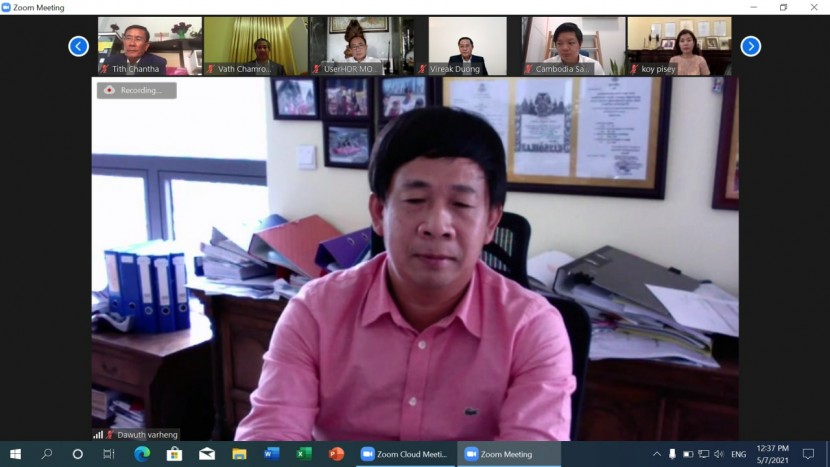The height and width of the screenshot is (467, 830).
Task: Open Task View in the taskbar
Action: click(x=109, y=454)
